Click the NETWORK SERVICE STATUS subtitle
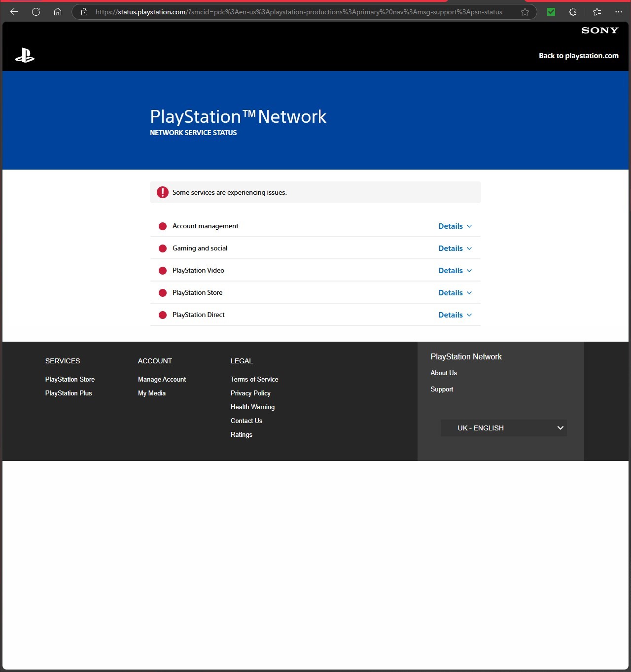 [x=193, y=133]
